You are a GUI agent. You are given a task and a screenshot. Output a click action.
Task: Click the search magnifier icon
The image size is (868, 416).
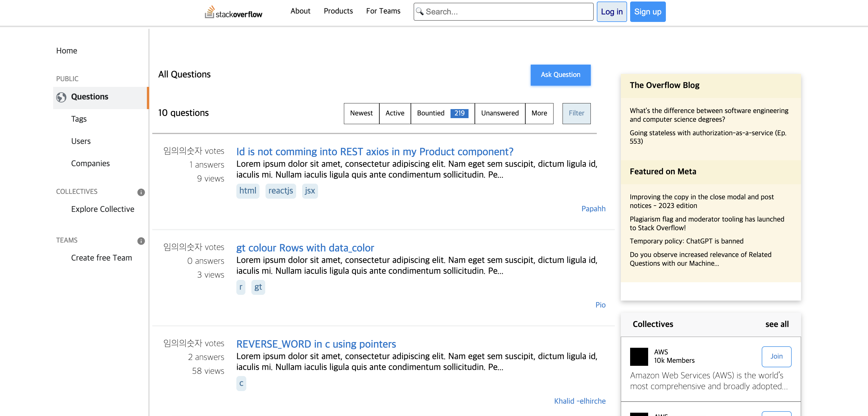(420, 11)
